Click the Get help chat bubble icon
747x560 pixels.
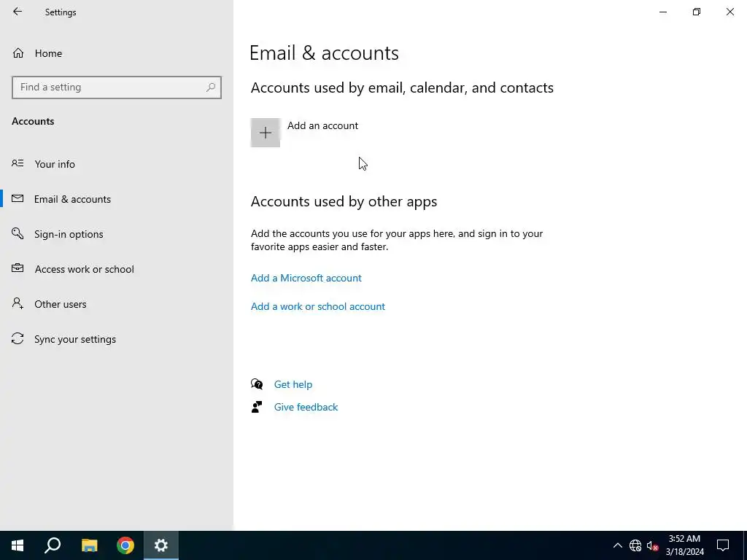pyautogui.click(x=257, y=384)
